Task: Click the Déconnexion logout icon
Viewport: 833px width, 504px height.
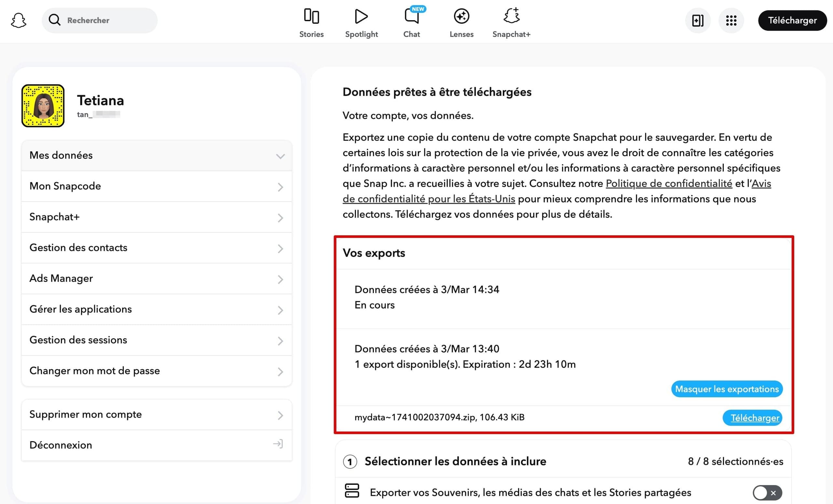Action: [278, 444]
